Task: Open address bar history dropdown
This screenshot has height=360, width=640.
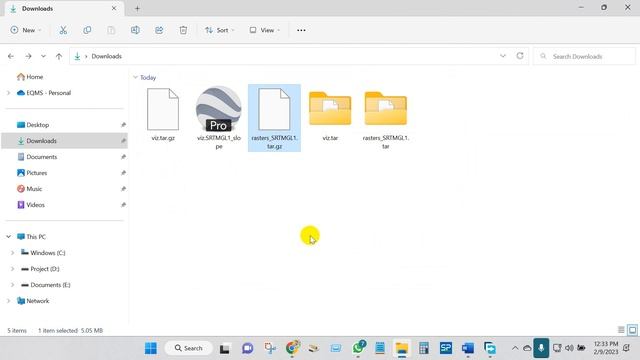Action: [503, 56]
